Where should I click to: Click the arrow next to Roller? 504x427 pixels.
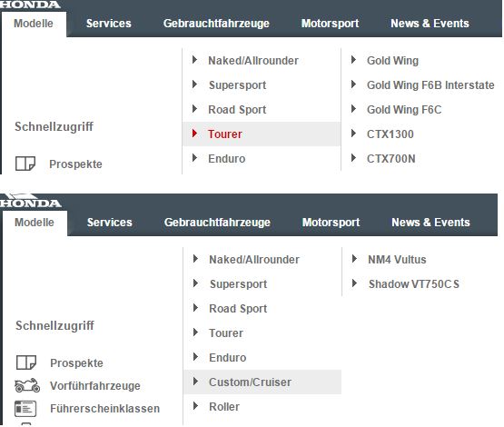[195, 406]
